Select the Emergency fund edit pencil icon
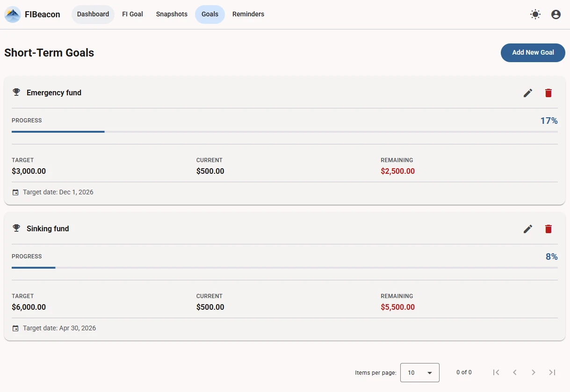 528,93
